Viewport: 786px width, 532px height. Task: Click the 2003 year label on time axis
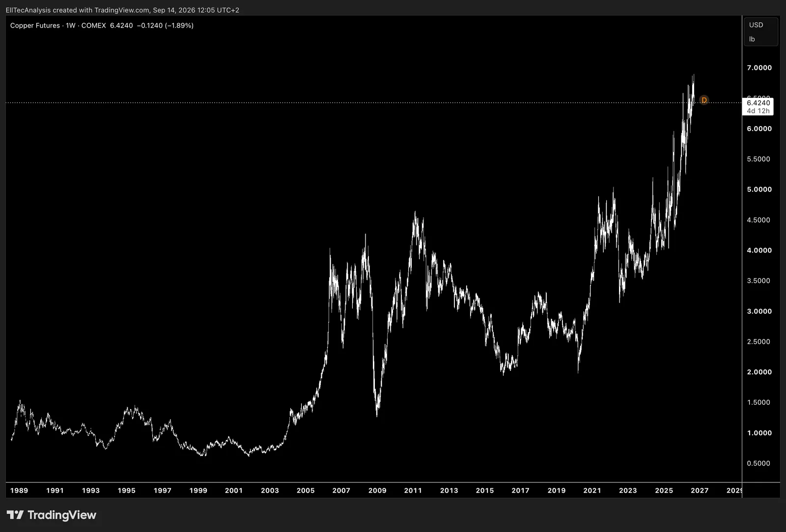(x=270, y=490)
